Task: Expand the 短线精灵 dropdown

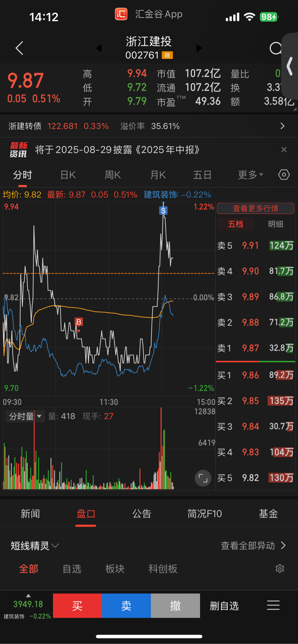Action: click(35, 546)
